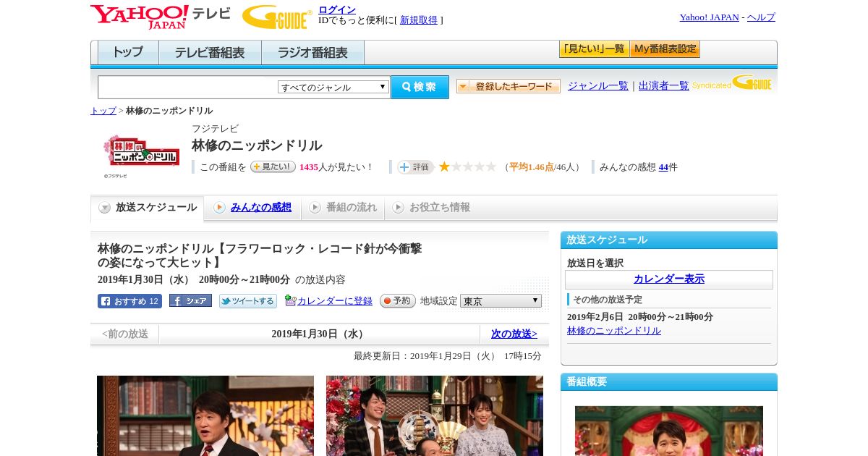Click the 見たい! plus button
Screen dimensions: 868x456
273,166
